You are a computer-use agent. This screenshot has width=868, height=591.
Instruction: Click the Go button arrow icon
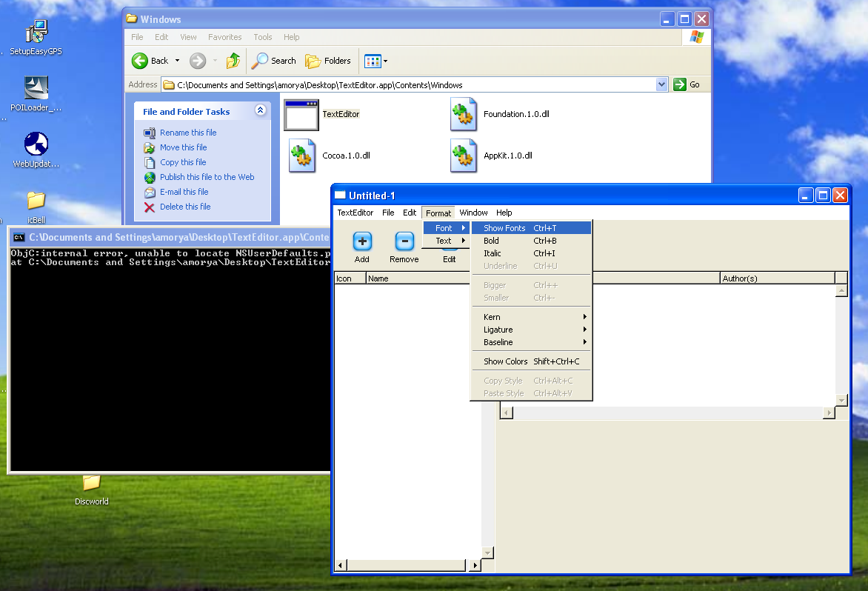tap(680, 84)
